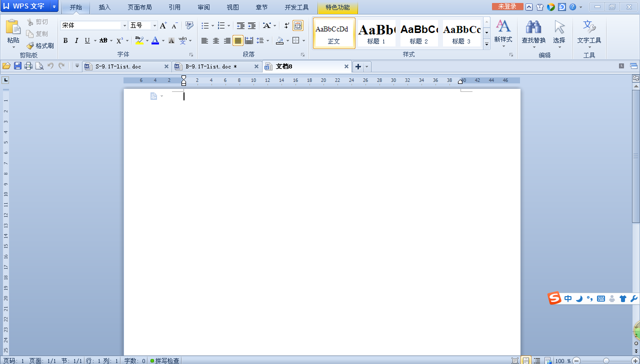This screenshot has width=640, height=364.
Task: Open print preview with the magnifier page icon
Action: [39, 66]
